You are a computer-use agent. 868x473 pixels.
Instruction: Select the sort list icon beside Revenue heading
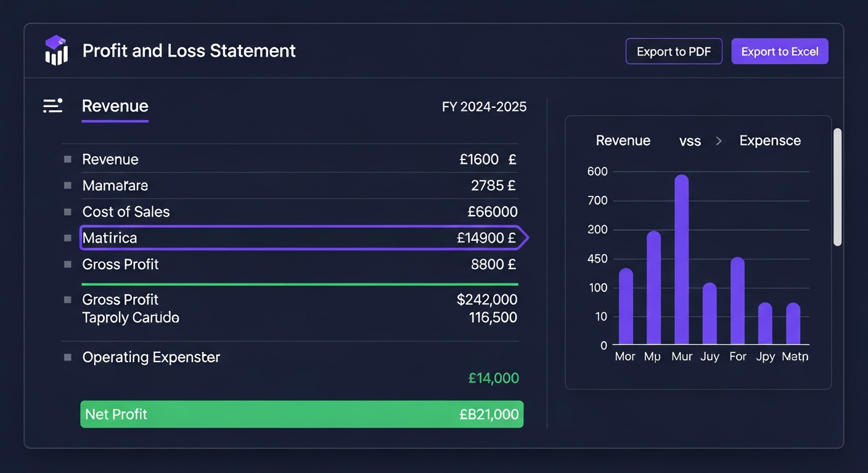52,105
